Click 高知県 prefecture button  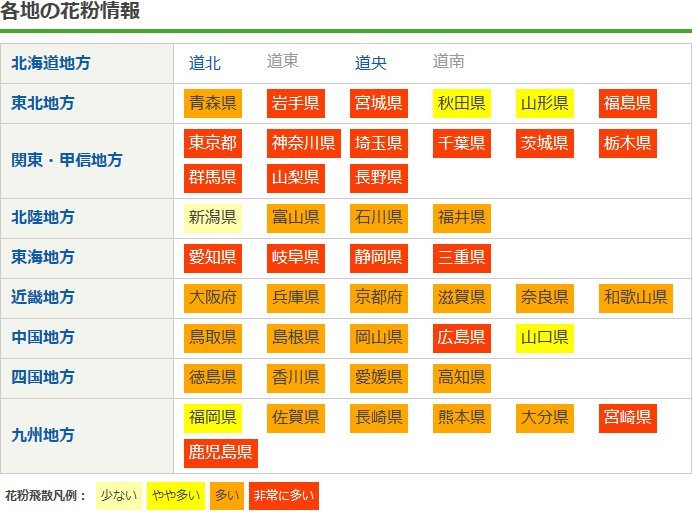click(x=462, y=377)
